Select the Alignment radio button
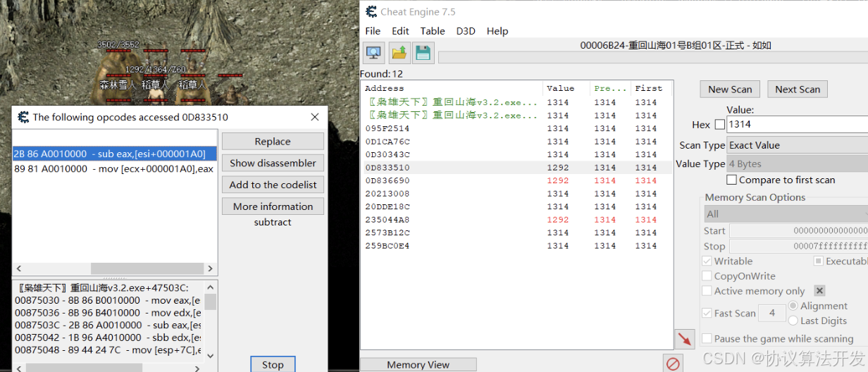 [x=793, y=306]
